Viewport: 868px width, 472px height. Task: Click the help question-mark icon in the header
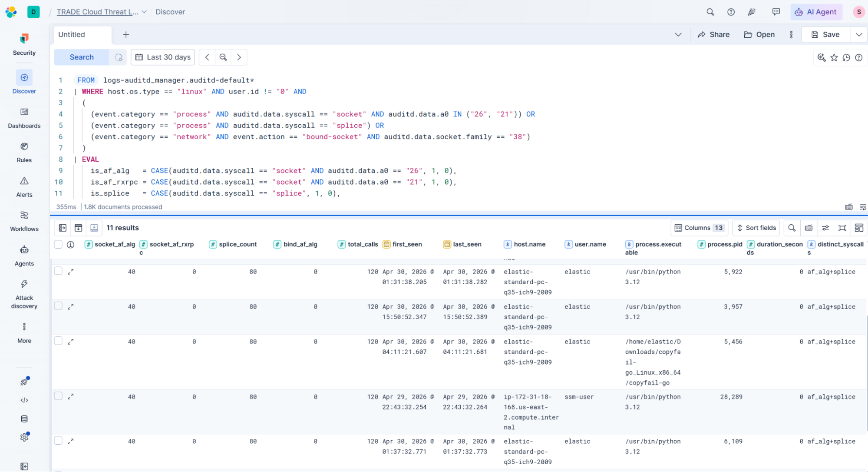click(x=731, y=12)
